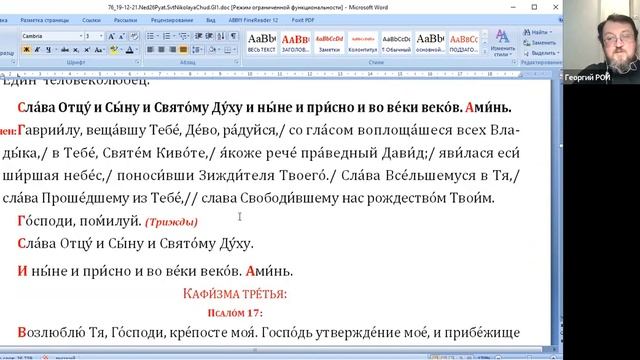Toggle strikethrough formatting

click(65, 50)
